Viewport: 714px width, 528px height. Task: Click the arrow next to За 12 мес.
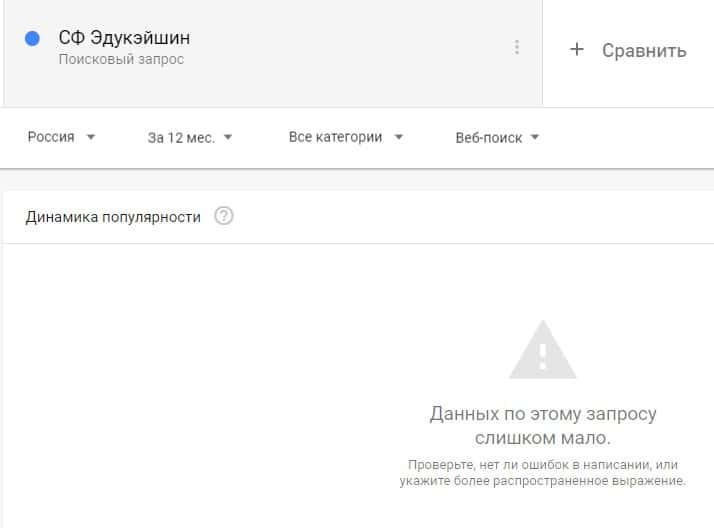click(228, 137)
